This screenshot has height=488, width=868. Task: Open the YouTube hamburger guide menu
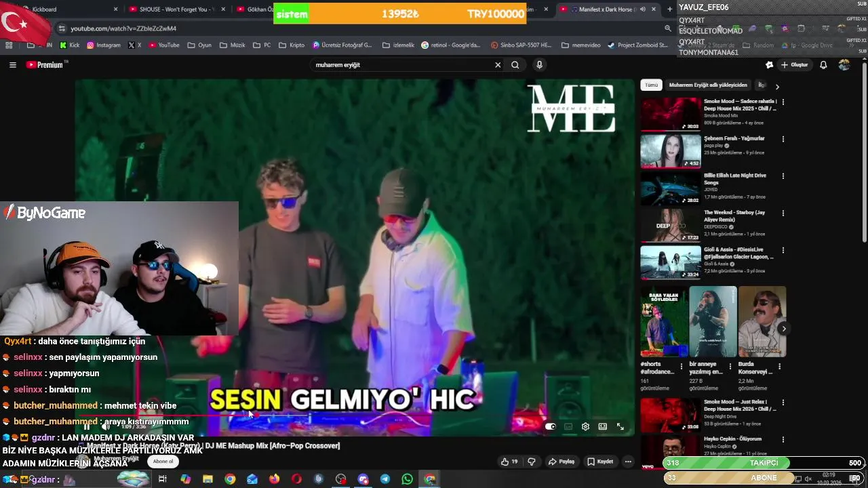[x=13, y=65]
